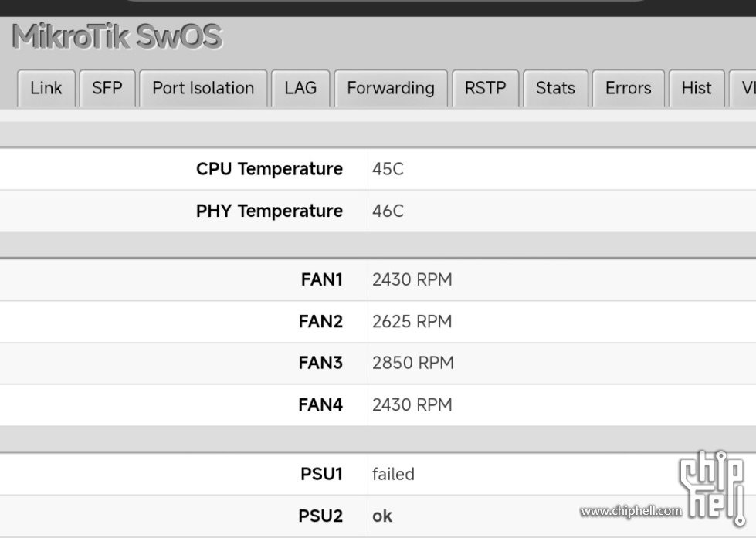The image size is (756, 538).
Task: Open the www.chiphell.com link
Action: (631, 511)
